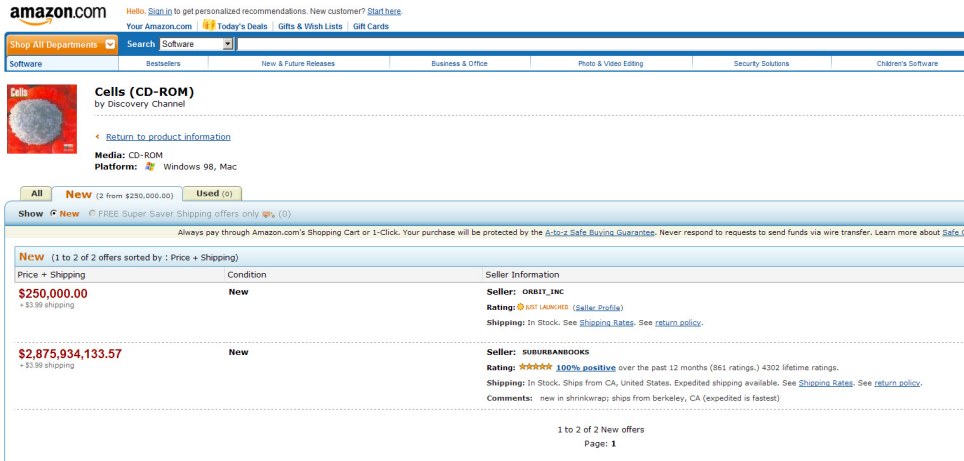964x461 pixels.
Task: Open Business & Office category
Action: 459,63
